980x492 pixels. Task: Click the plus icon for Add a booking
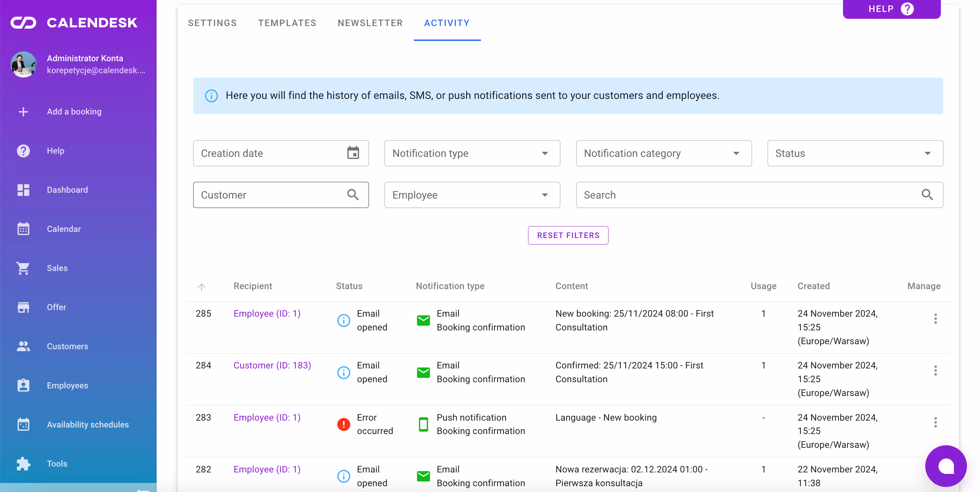tap(23, 112)
